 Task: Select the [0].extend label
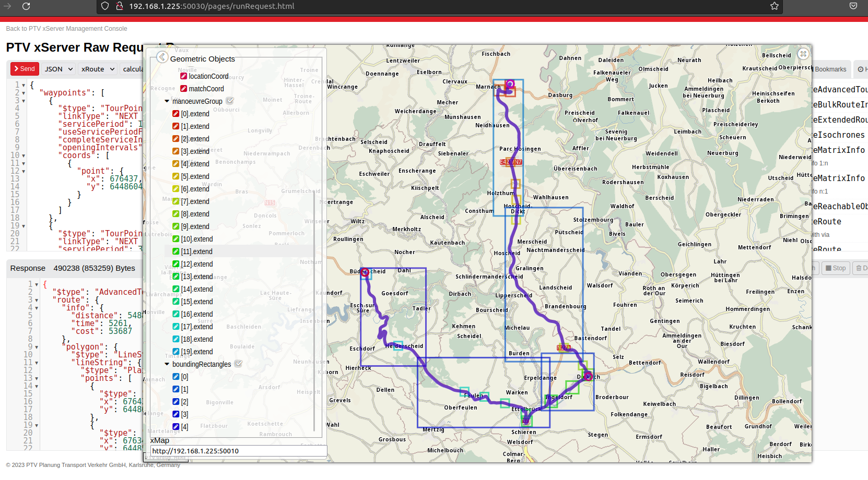coord(195,114)
